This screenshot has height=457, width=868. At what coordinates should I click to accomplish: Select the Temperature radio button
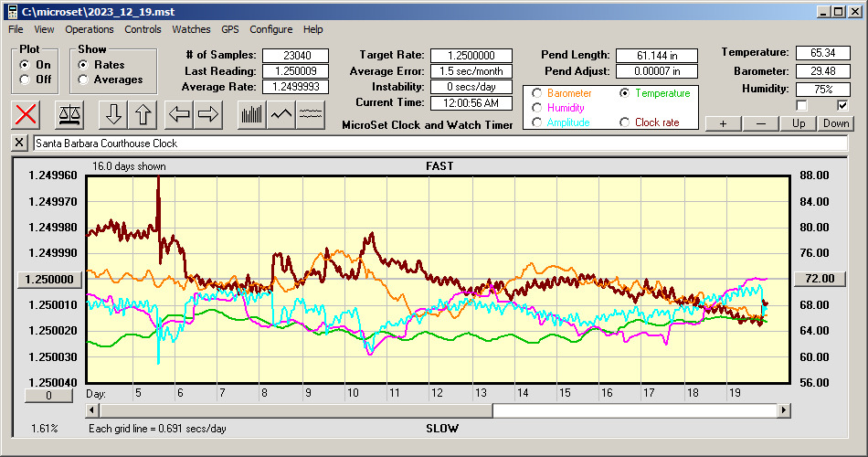[624, 93]
